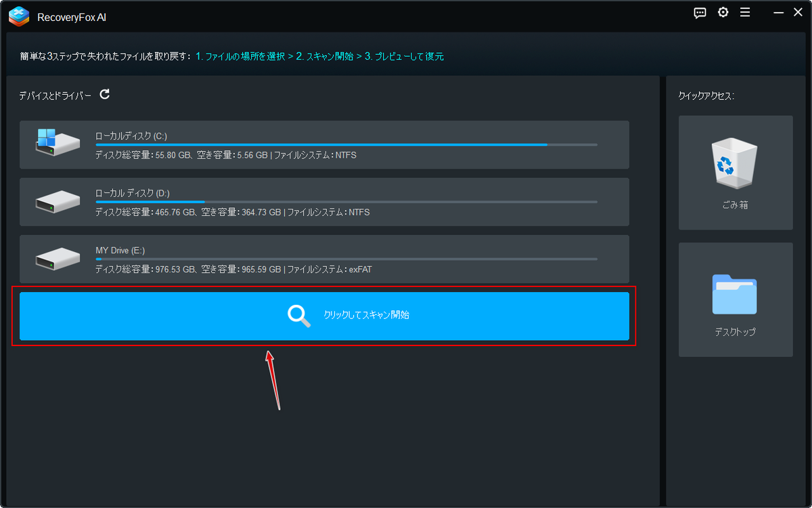
Task: Open the settings gear in the title bar
Action: [x=723, y=12]
